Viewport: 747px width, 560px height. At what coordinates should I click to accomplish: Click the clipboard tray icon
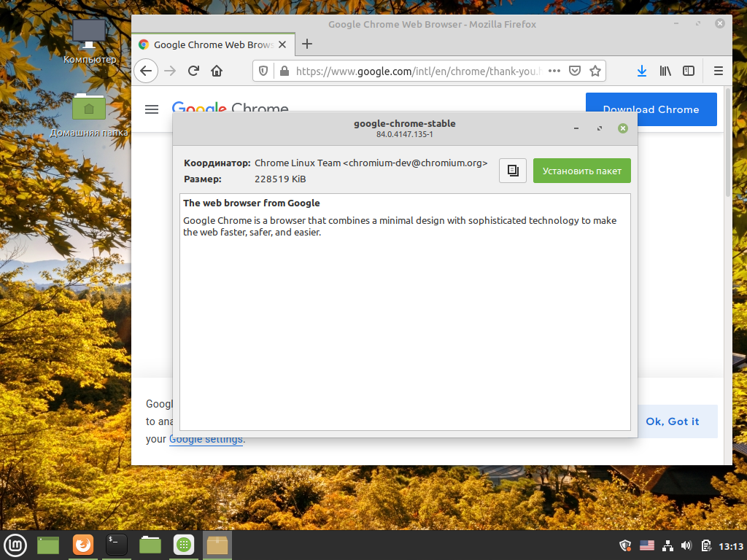click(x=706, y=545)
